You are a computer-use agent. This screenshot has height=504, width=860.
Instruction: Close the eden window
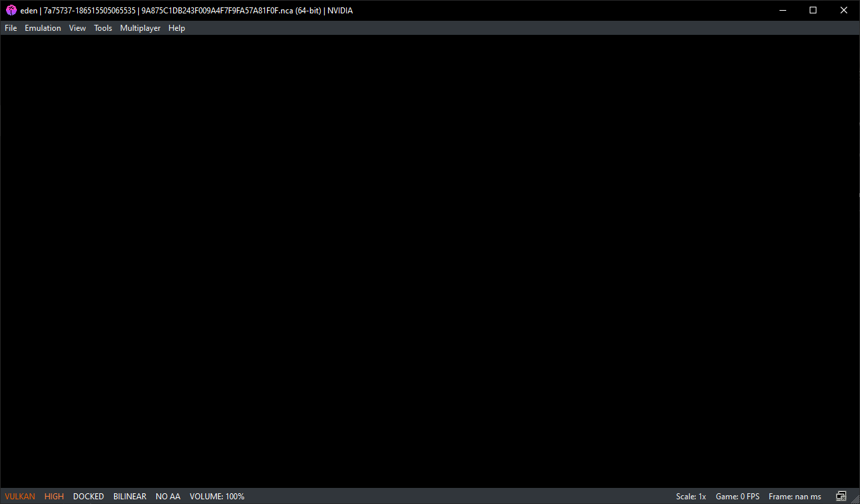tap(844, 11)
